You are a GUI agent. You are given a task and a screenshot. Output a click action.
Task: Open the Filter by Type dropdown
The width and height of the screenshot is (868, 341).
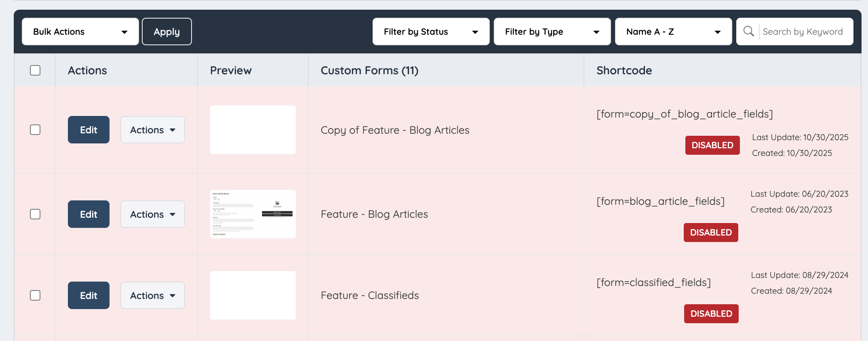552,32
